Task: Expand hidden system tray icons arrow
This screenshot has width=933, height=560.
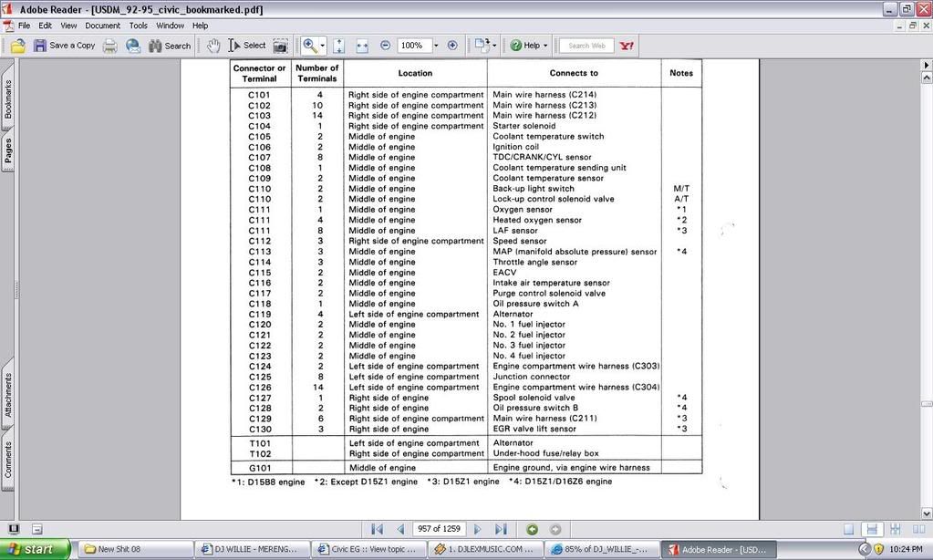Action: click(865, 549)
